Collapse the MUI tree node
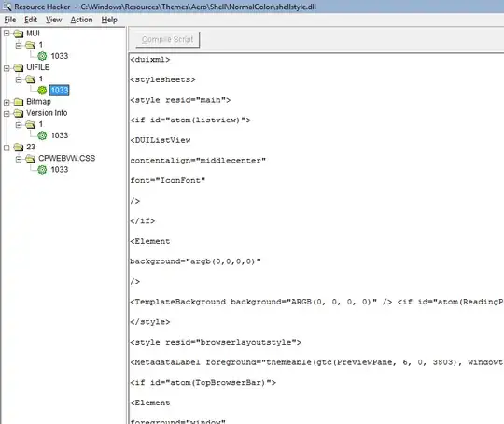Image resolution: width=504 pixels, height=424 pixels. point(7,34)
